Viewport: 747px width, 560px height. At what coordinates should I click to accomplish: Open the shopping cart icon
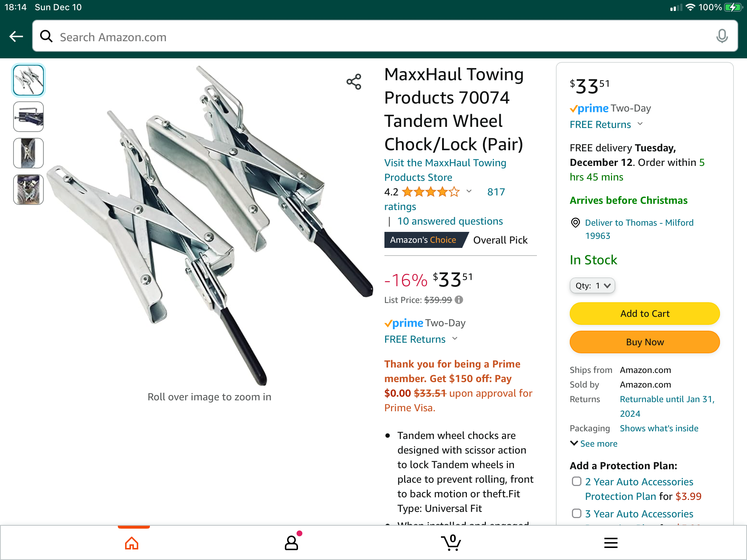(451, 543)
